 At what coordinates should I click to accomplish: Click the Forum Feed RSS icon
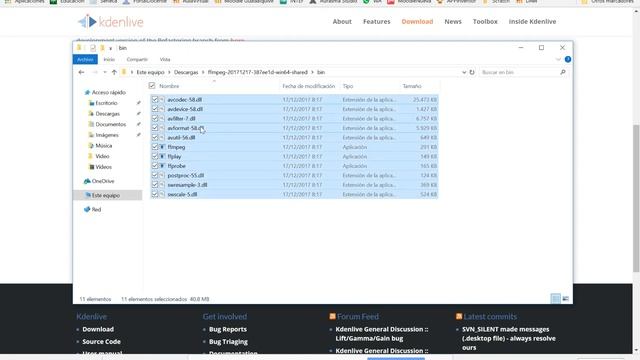(332, 316)
